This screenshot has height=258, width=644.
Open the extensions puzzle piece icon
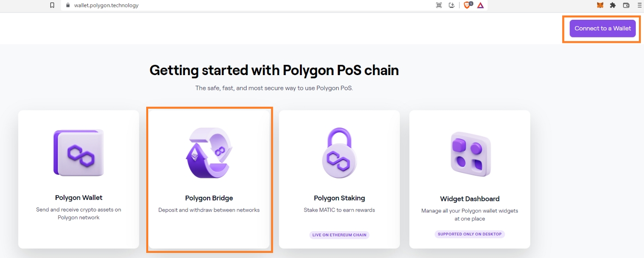pyautogui.click(x=613, y=6)
